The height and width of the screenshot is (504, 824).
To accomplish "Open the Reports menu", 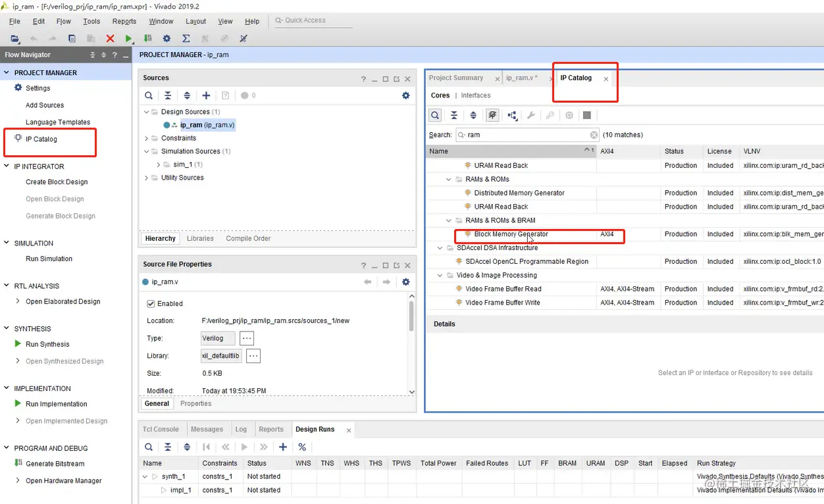I will (124, 21).
